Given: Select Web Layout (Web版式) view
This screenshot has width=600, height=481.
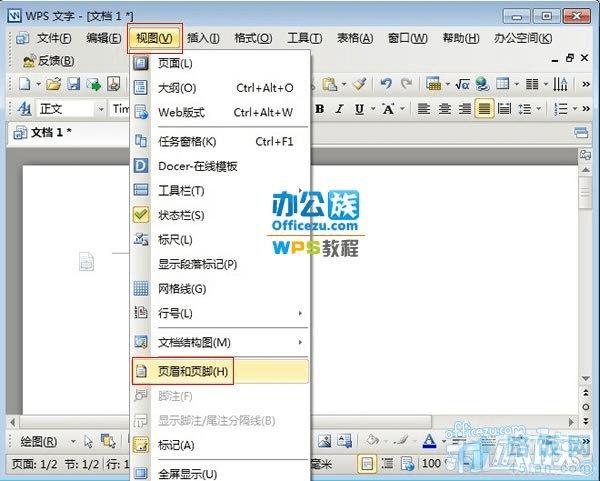Looking at the screenshot, I should [x=220, y=113].
